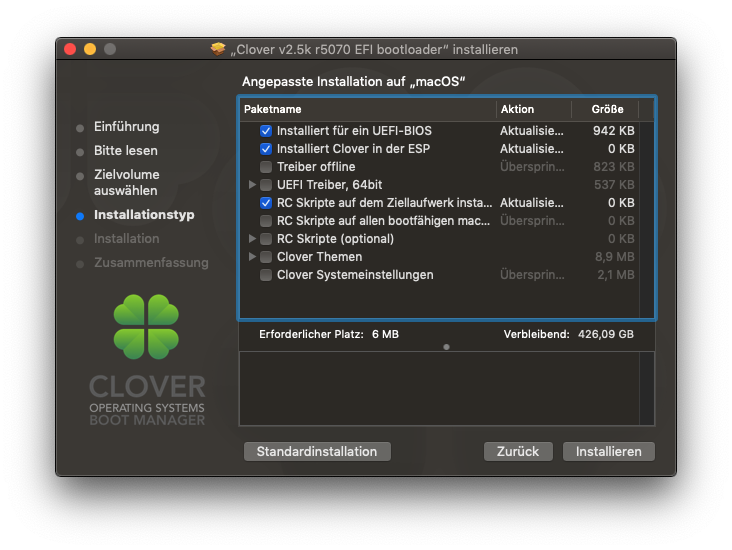Screen dimensions: 732x550
Task: Select the Bitte lesen step
Action: (x=126, y=151)
